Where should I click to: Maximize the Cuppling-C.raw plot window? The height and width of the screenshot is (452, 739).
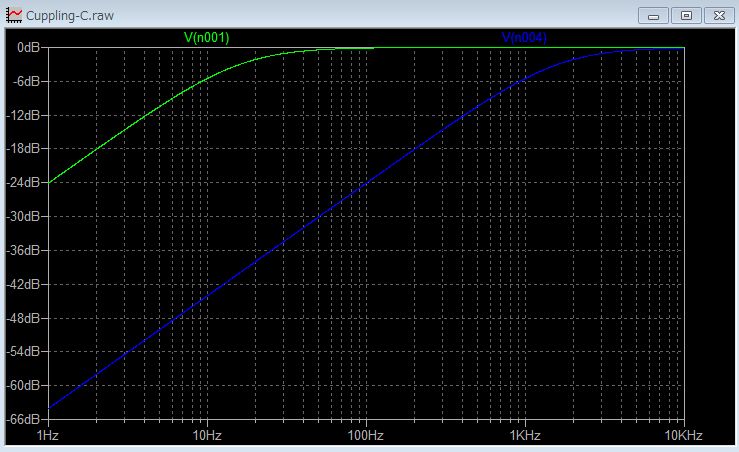[x=686, y=16]
